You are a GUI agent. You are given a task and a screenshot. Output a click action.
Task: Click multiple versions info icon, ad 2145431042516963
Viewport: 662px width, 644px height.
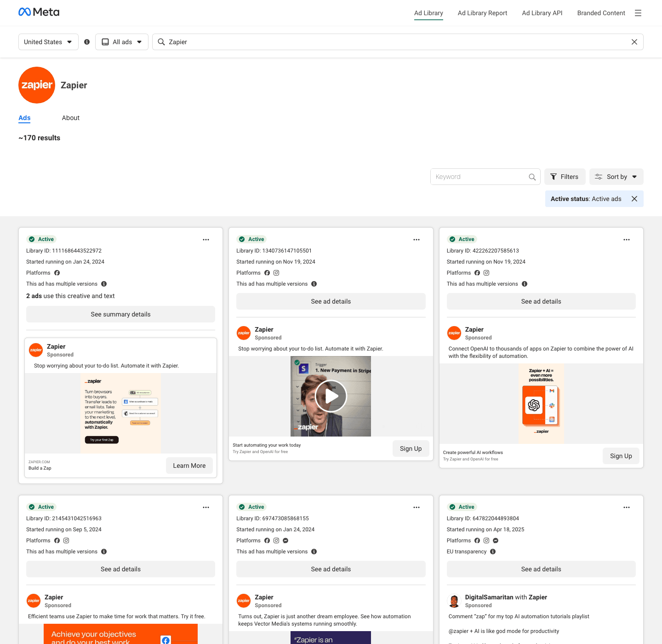[104, 552]
